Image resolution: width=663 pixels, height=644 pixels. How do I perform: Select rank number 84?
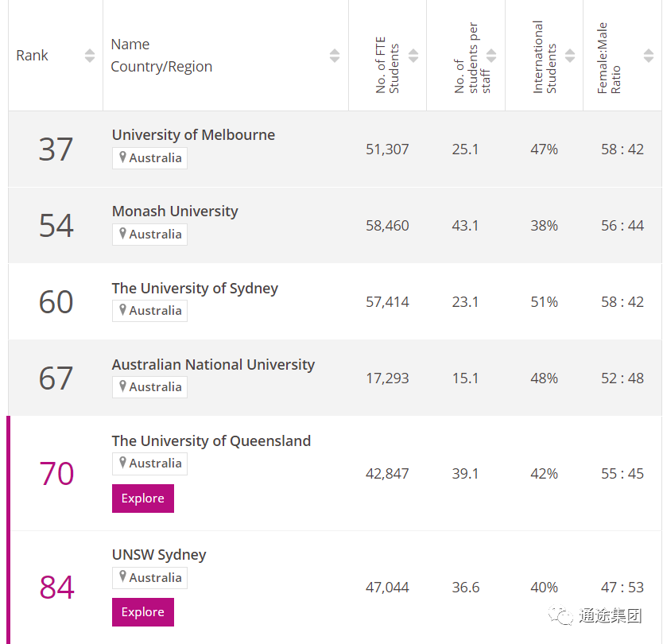56,588
